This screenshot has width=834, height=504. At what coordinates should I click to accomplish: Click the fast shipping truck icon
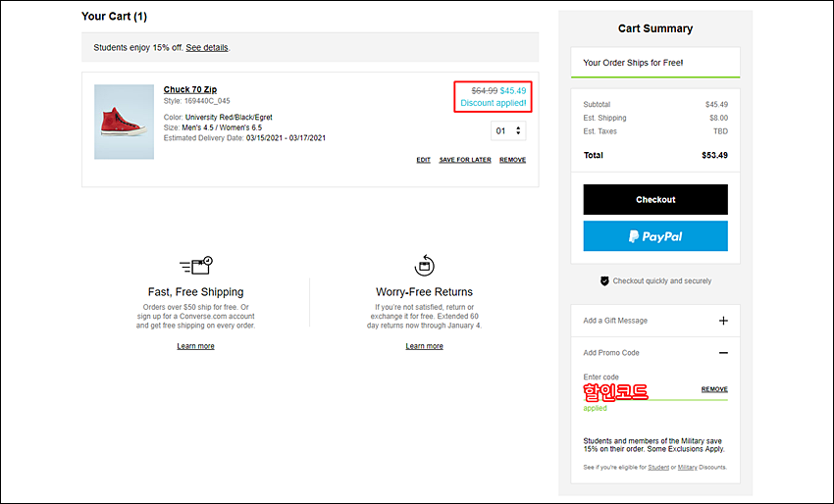tap(195, 265)
